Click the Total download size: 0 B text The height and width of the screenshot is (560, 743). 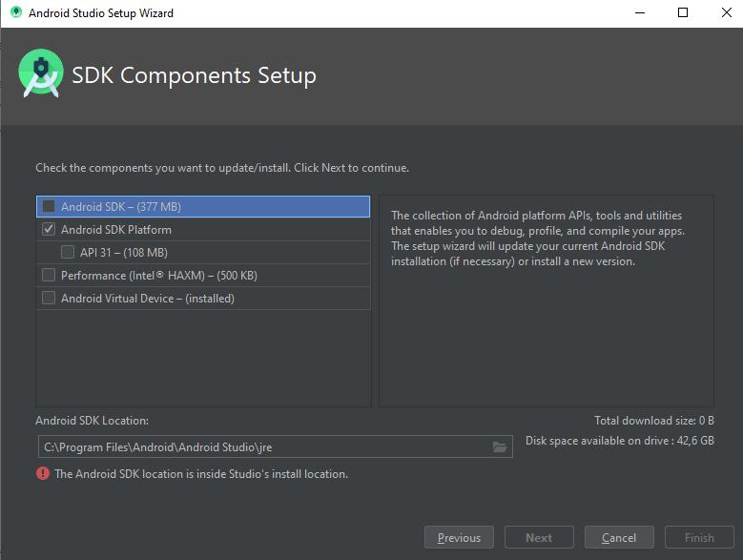654,420
